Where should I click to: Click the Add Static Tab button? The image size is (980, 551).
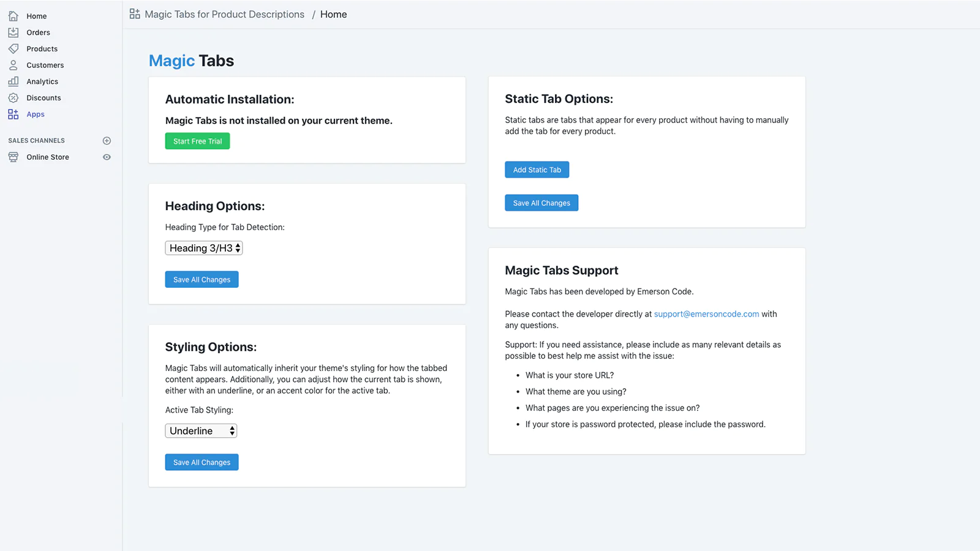point(537,170)
